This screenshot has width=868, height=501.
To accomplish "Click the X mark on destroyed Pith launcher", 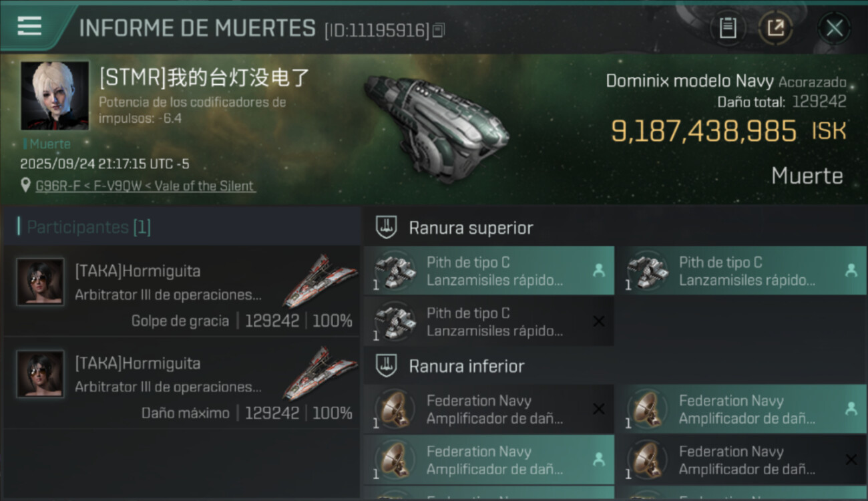I will tap(599, 321).
